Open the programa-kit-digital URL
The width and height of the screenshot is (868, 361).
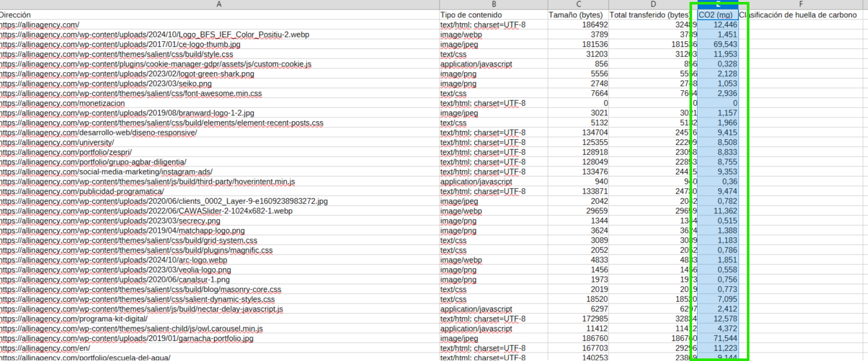point(73,319)
